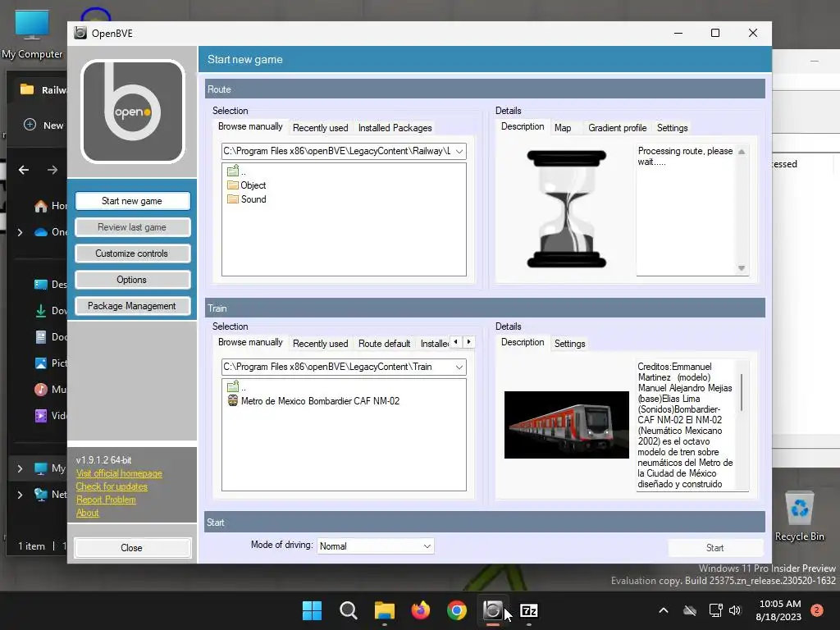The image size is (840, 630).
Task: Open Package Management
Action: click(x=132, y=306)
